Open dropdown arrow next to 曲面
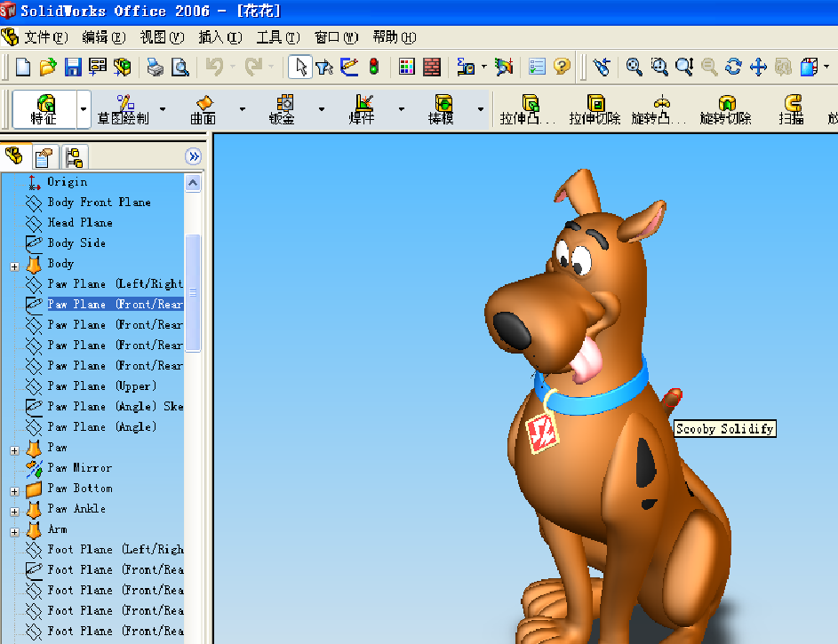This screenshot has height=644, width=838. [242, 109]
